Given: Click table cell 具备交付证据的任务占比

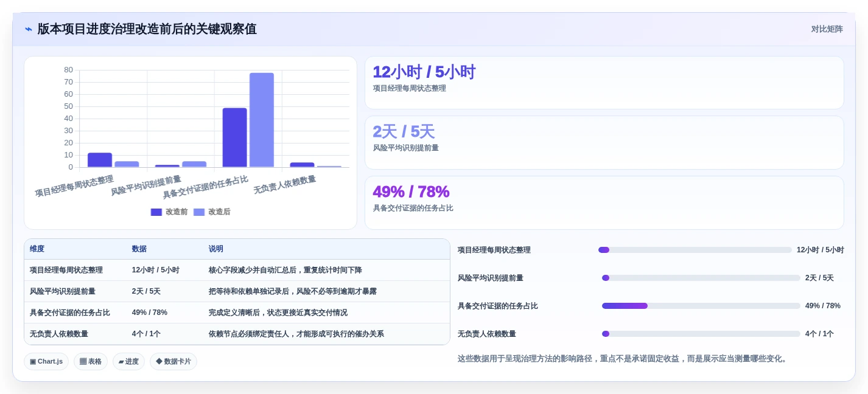Looking at the screenshot, I should point(70,313).
